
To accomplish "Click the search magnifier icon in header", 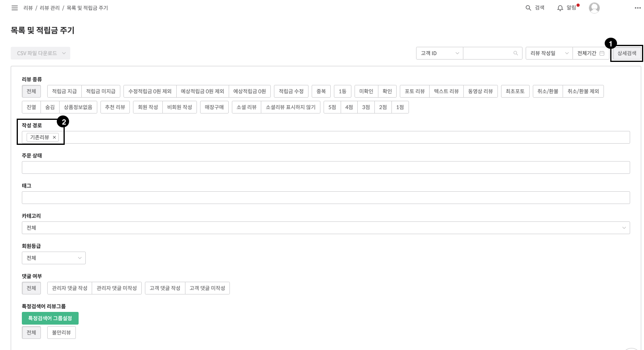I will coord(528,8).
